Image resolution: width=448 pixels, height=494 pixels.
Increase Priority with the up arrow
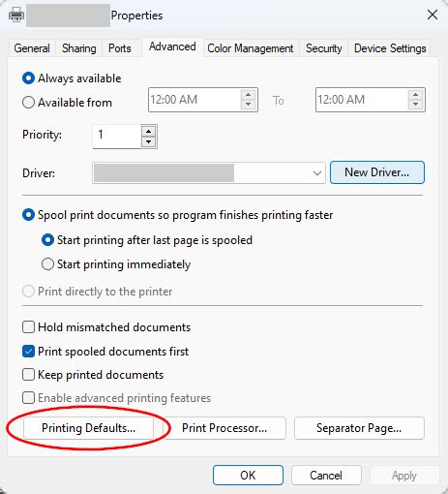point(148,132)
